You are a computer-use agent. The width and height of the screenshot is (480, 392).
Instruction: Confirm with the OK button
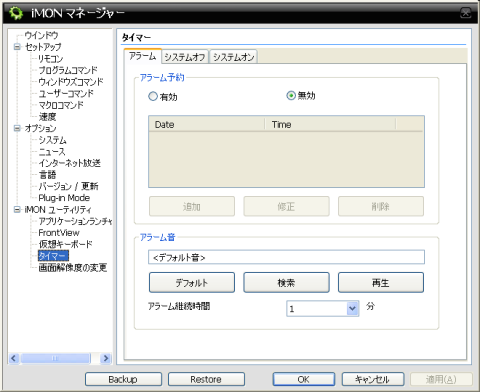[x=304, y=379]
